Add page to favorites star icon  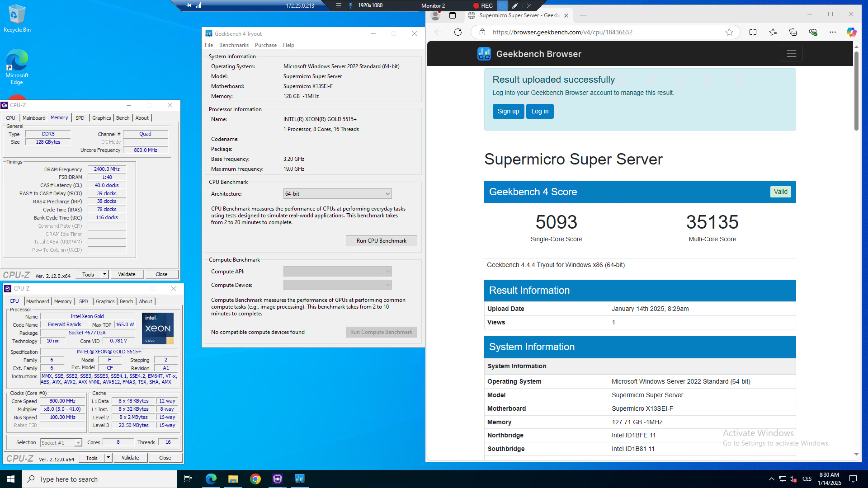coord(729,32)
